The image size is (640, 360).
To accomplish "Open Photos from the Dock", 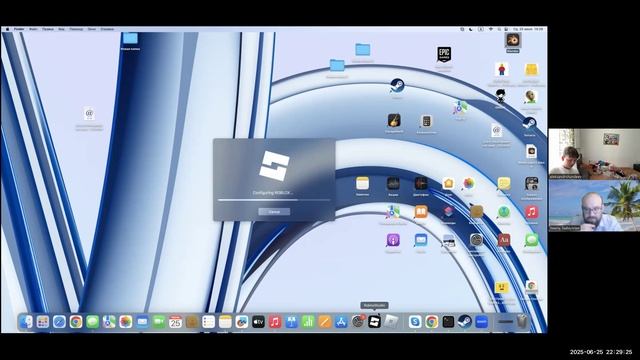I will pos(125,322).
